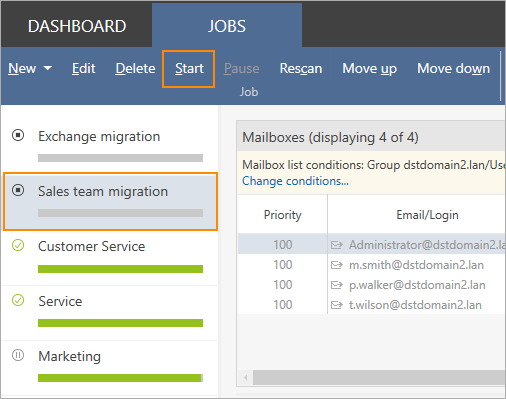Screen dimensions: 506x399
Task: Click the Mailboxes (displaying 4 of 4) header
Action: [371, 137]
